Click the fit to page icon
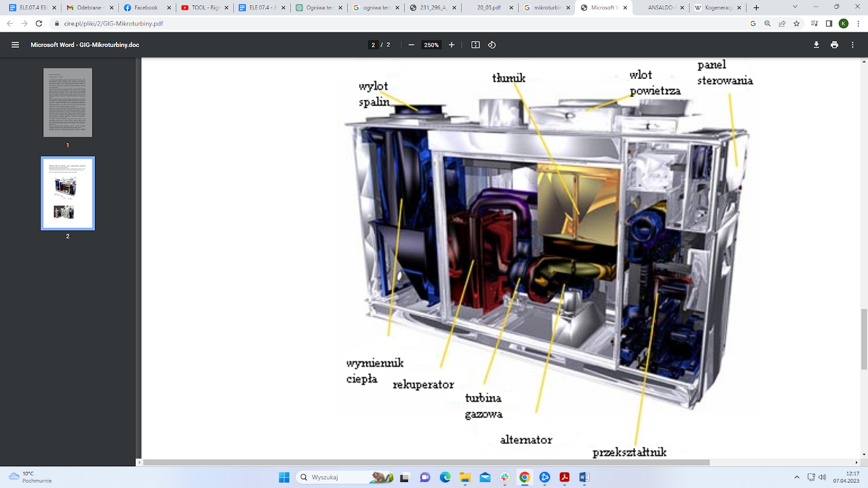Viewport: 868px width, 488px height. point(475,45)
